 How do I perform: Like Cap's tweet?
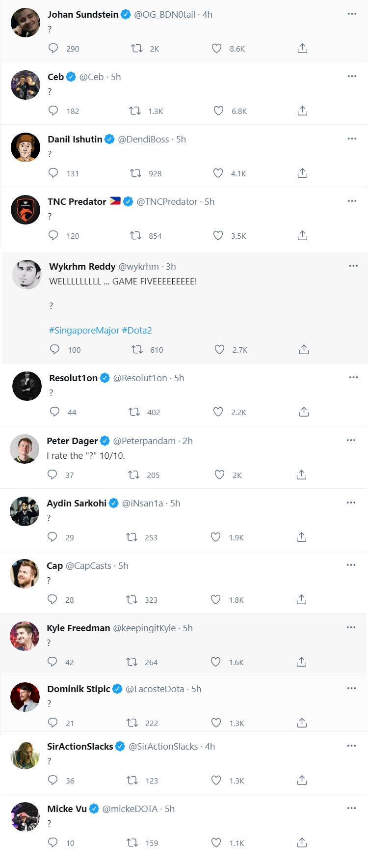pyautogui.click(x=215, y=599)
